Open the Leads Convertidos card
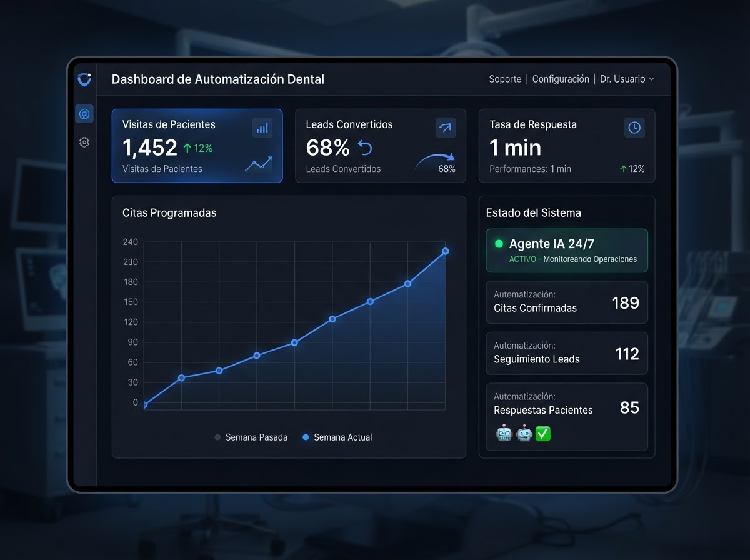This screenshot has height=560, width=750. [x=381, y=146]
